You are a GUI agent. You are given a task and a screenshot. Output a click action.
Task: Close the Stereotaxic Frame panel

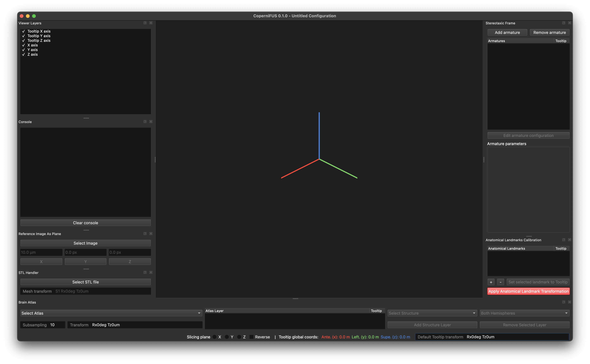[569, 23]
